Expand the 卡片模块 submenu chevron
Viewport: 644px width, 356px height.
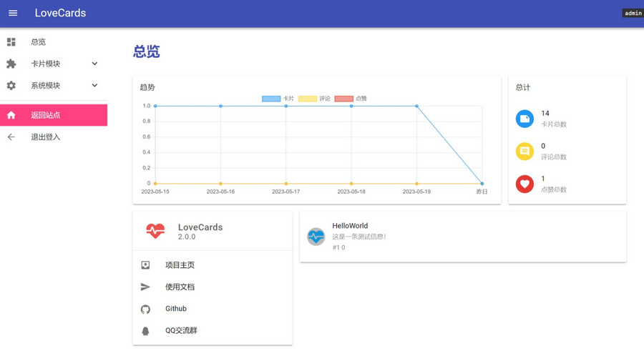[x=94, y=64]
